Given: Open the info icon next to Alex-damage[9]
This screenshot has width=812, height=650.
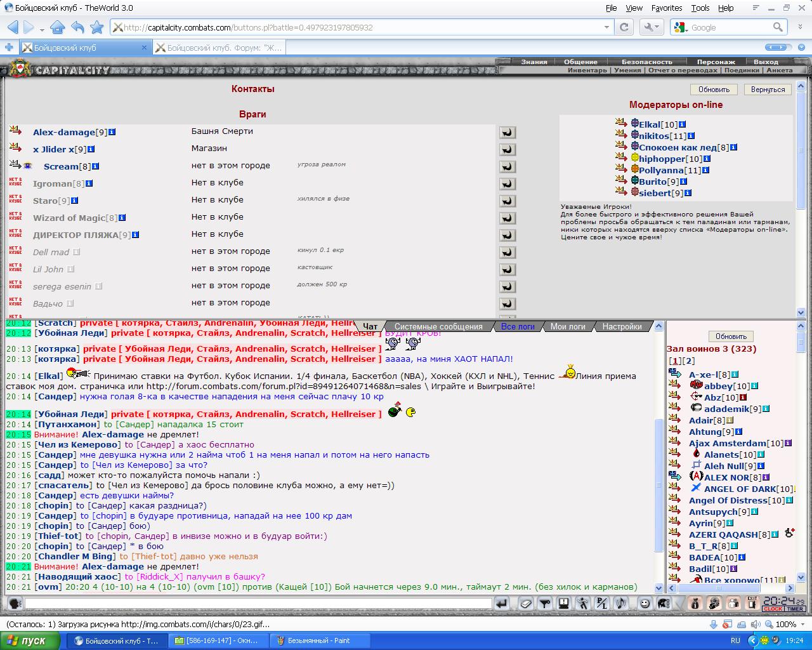Looking at the screenshot, I should point(112,132).
